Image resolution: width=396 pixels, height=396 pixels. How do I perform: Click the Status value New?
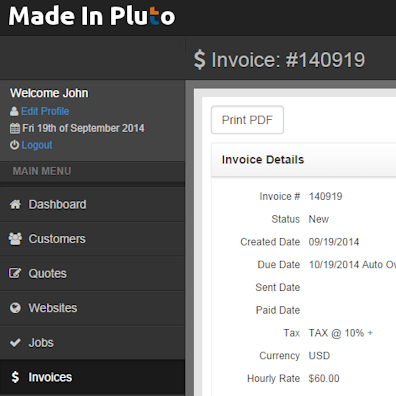click(x=319, y=219)
